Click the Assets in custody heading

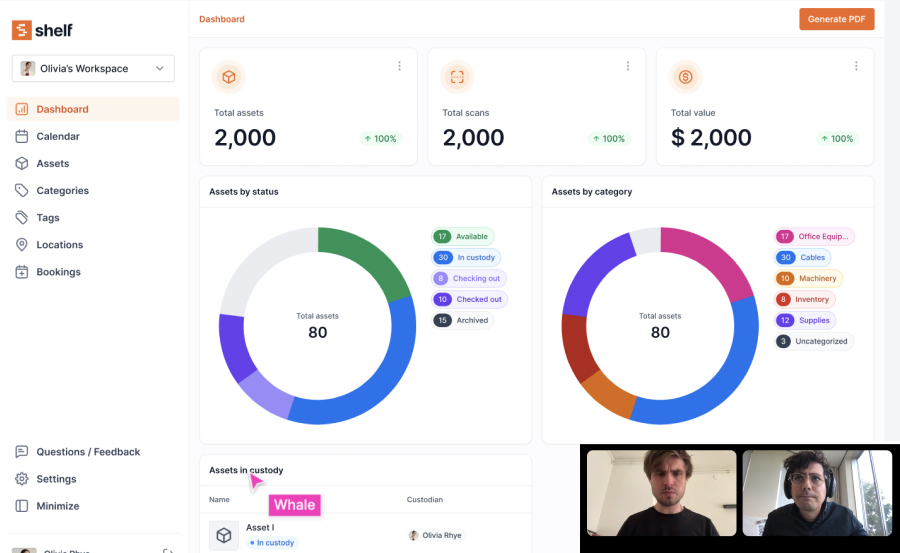[246, 470]
